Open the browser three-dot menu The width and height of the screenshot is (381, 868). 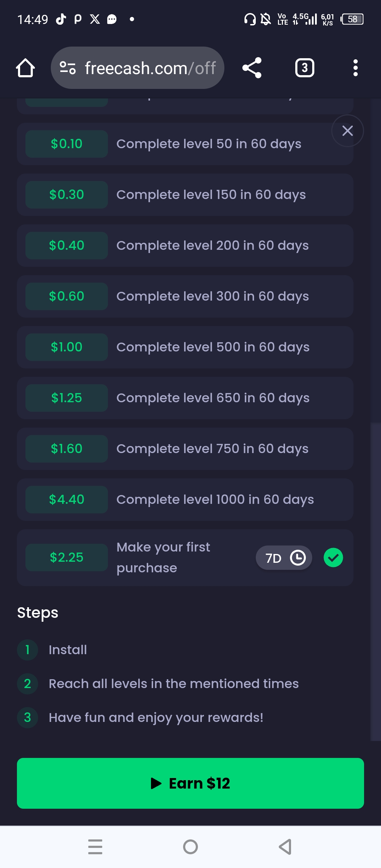(x=356, y=68)
